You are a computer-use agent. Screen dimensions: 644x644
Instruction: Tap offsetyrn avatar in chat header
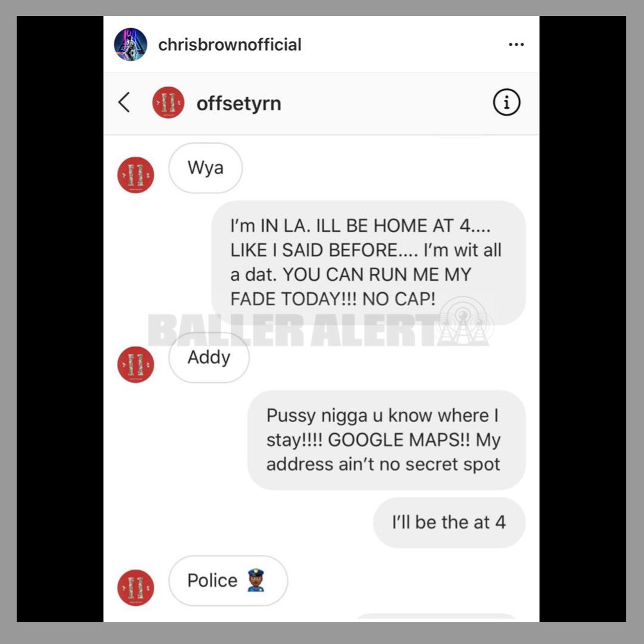168,103
